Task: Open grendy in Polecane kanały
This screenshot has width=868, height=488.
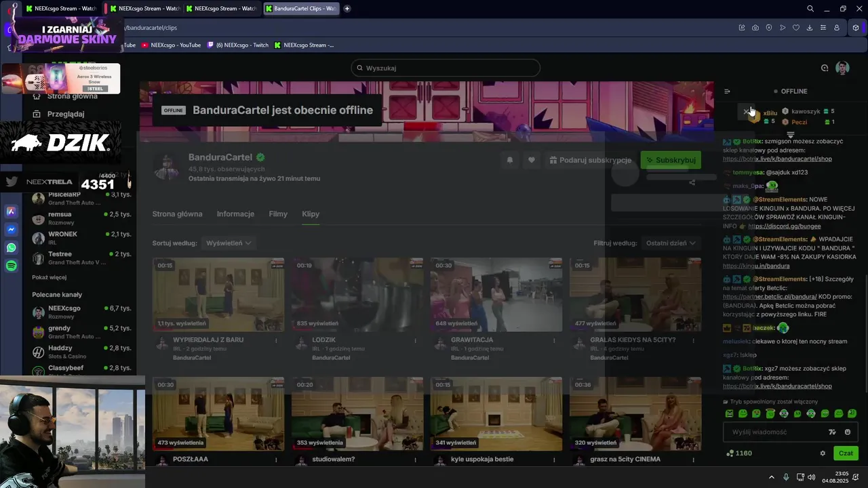Action: coord(81,332)
